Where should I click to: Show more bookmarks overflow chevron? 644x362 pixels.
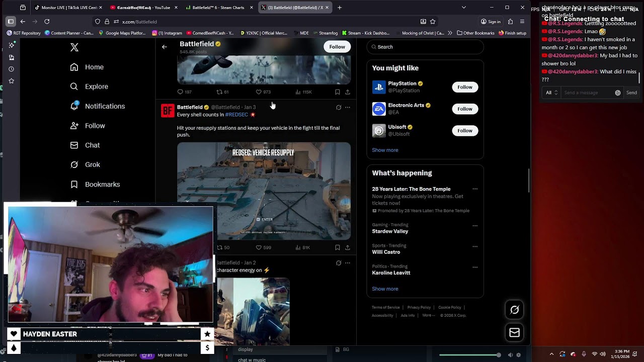450,33
